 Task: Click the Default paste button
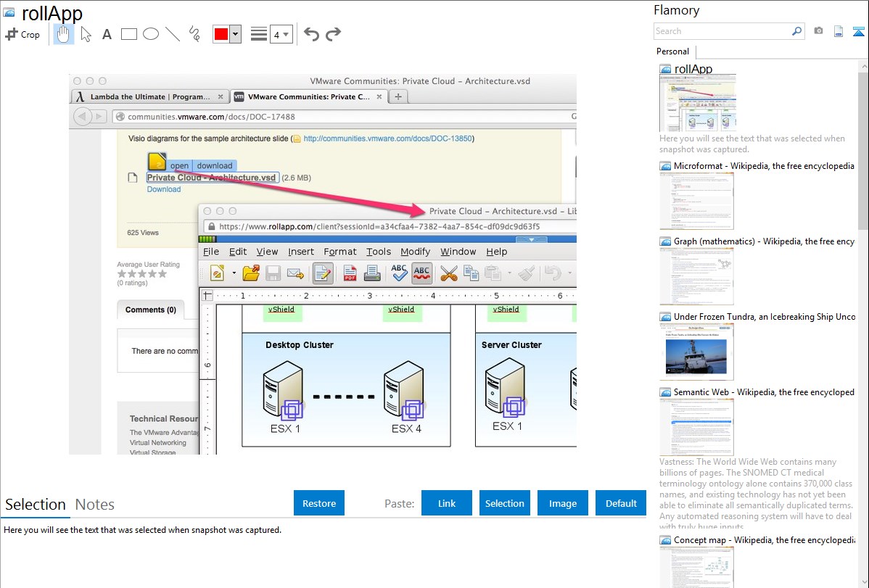coord(621,502)
